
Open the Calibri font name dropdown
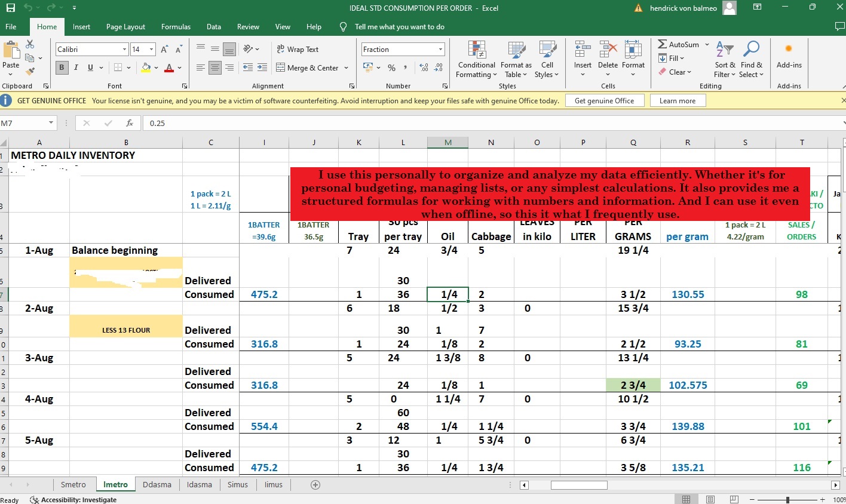pos(124,50)
